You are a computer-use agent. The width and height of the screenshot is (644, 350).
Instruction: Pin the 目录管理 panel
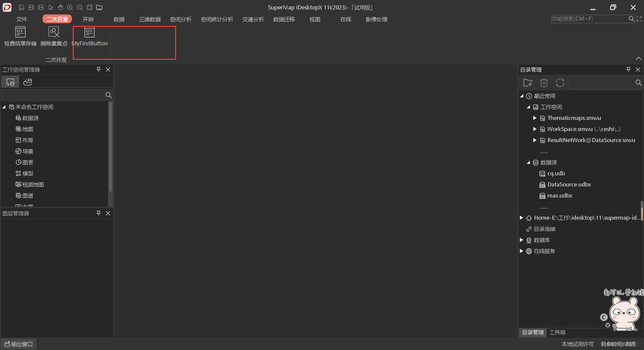point(629,70)
